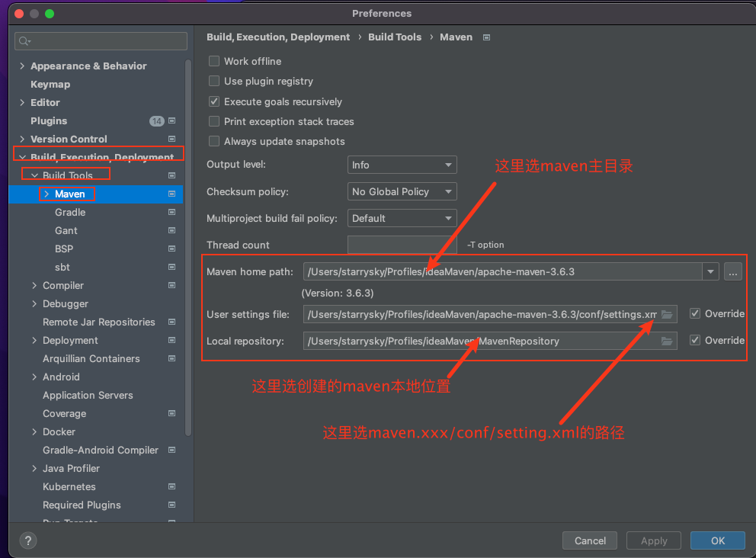Enable Print exception stack traces
The image size is (756, 558).
pyautogui.click(x=214, y=121)
